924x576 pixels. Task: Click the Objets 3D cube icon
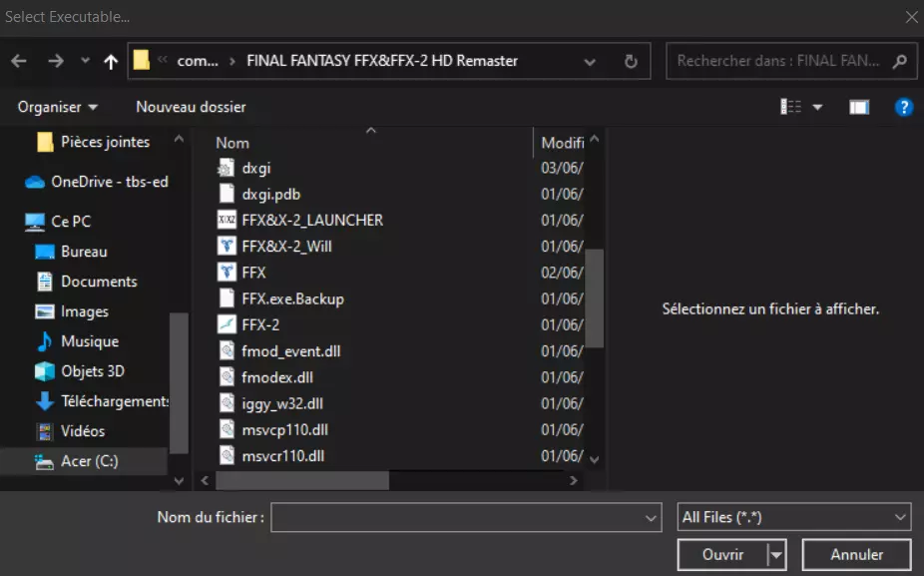(45, 371)
